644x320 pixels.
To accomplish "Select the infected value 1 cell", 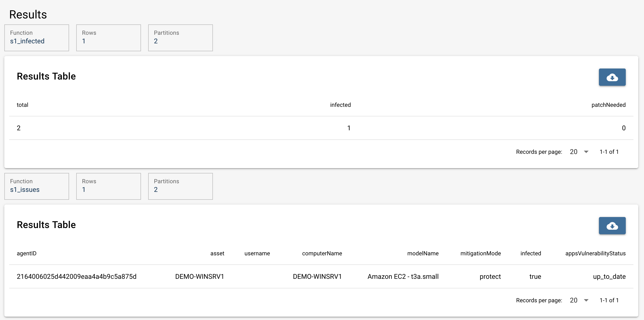I will [x=349, y=128].
